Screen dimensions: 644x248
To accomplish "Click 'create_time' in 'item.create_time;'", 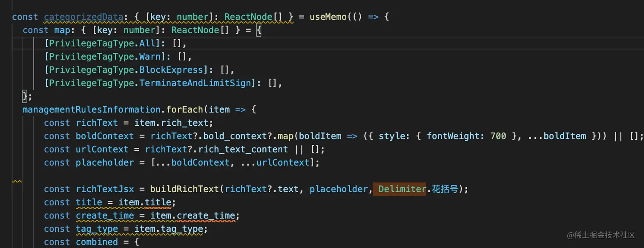I will click(206, 215).
